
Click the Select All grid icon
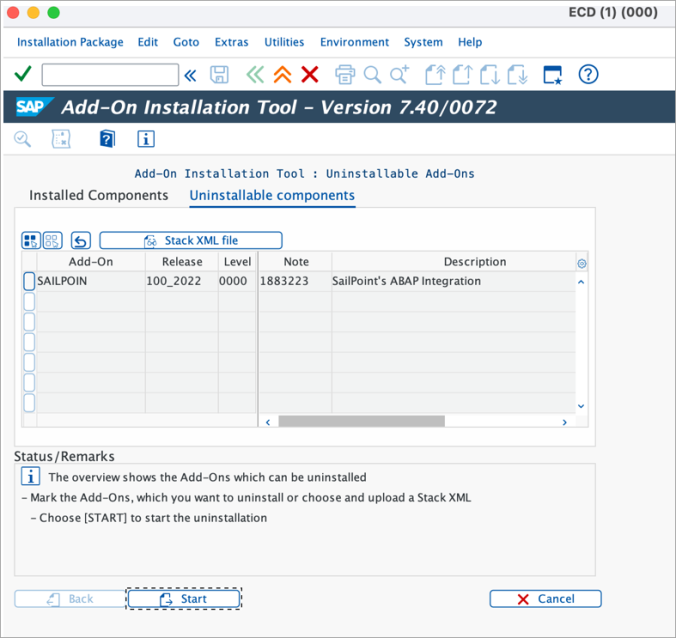tap(31, 241)
